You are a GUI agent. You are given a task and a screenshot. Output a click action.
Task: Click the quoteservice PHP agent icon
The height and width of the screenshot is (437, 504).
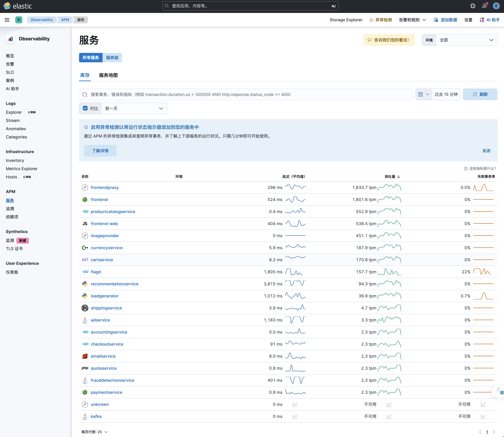tap(85, 368)
